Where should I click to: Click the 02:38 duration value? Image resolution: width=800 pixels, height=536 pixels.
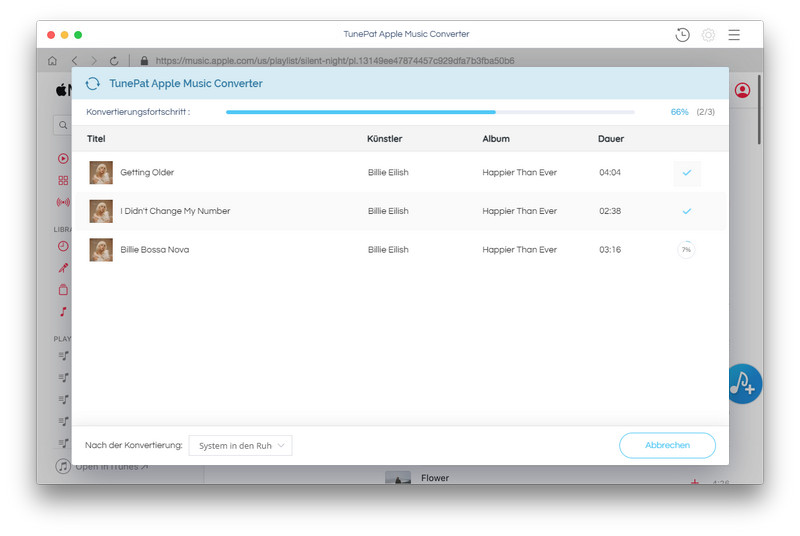coord(610,211)
